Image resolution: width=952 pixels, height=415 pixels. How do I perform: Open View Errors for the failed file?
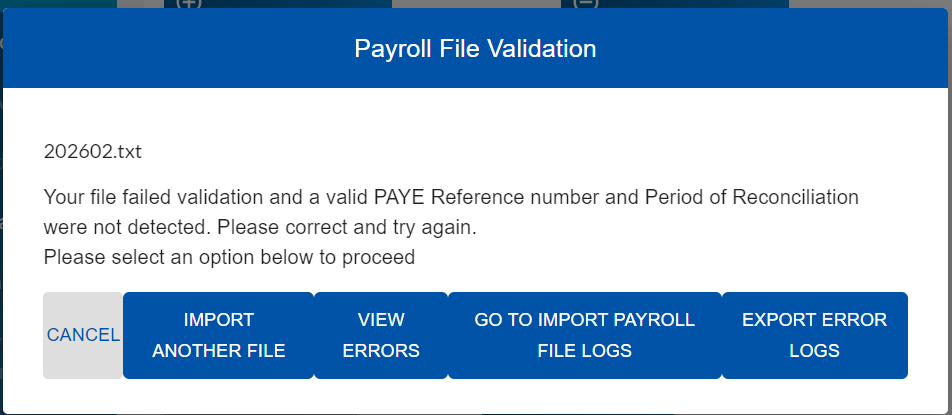pos(380,335)
